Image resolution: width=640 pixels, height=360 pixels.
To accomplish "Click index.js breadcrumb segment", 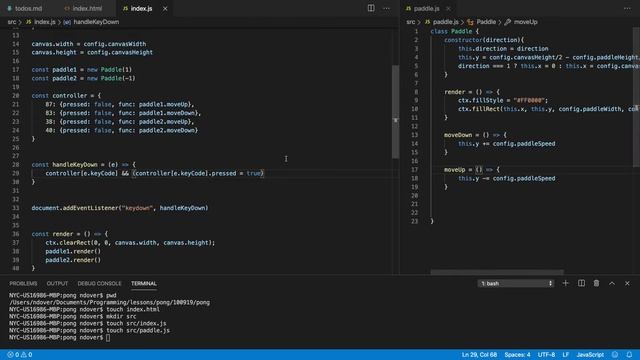I will click(44, 22).
